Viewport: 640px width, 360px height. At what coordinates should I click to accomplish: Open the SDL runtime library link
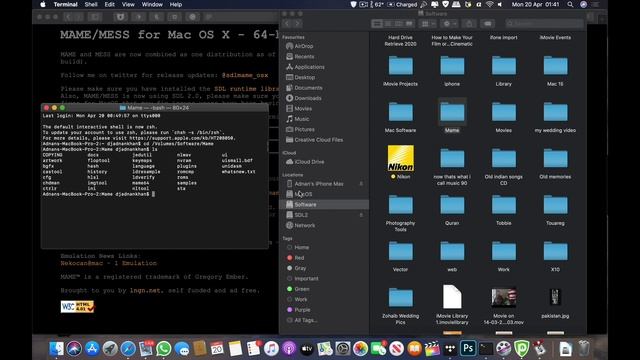pyautogui.click(x=246, y=89)
